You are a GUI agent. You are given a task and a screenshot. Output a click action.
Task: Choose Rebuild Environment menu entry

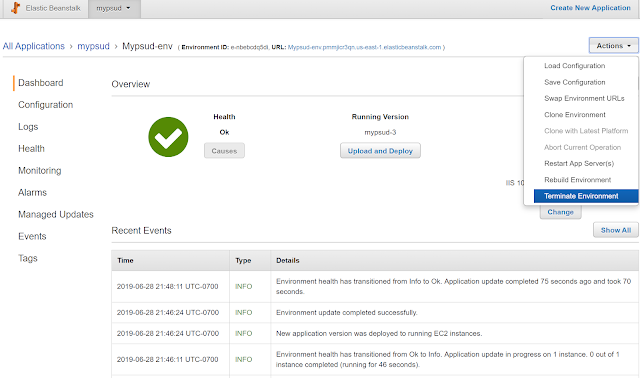577,180
